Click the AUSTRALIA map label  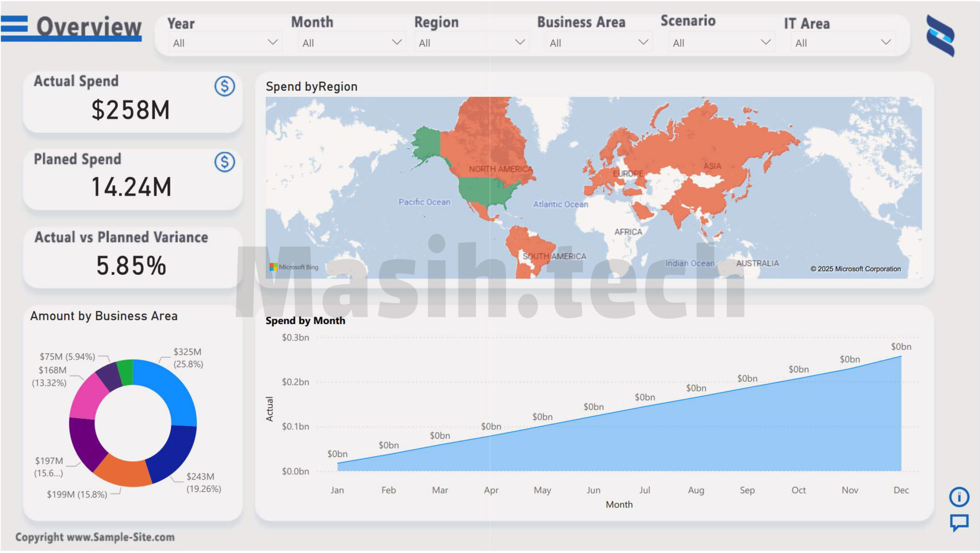click(x=757, y=263)
